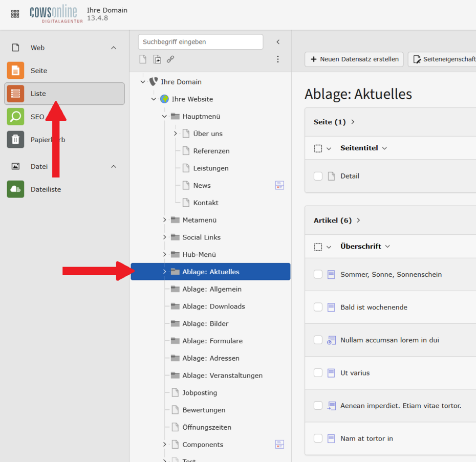Open the Überschrift column sort dropdown
This screenshot has width=476, height=462.
pos(387,247)
